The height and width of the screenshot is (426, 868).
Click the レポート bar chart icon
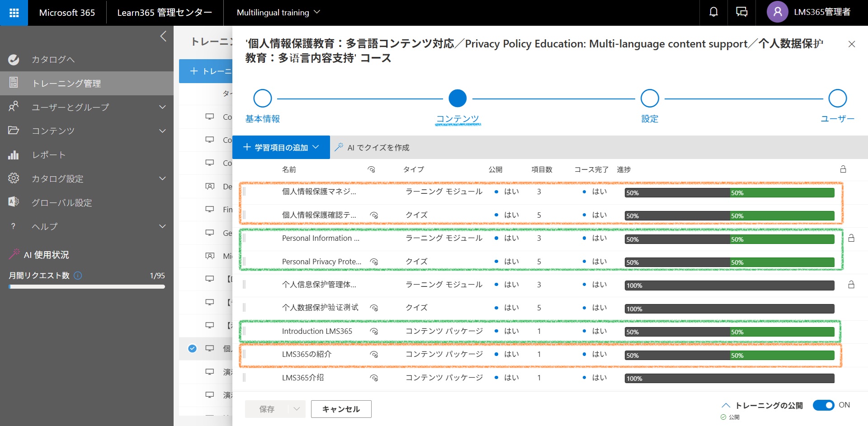14,155
